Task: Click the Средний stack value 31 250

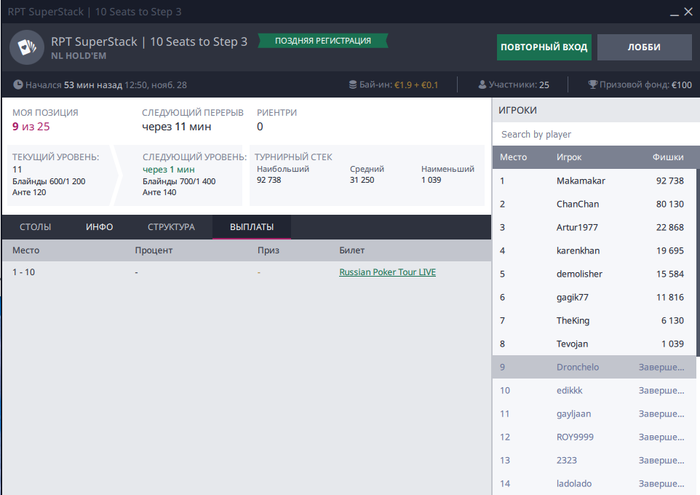Action: coord(362,180)
